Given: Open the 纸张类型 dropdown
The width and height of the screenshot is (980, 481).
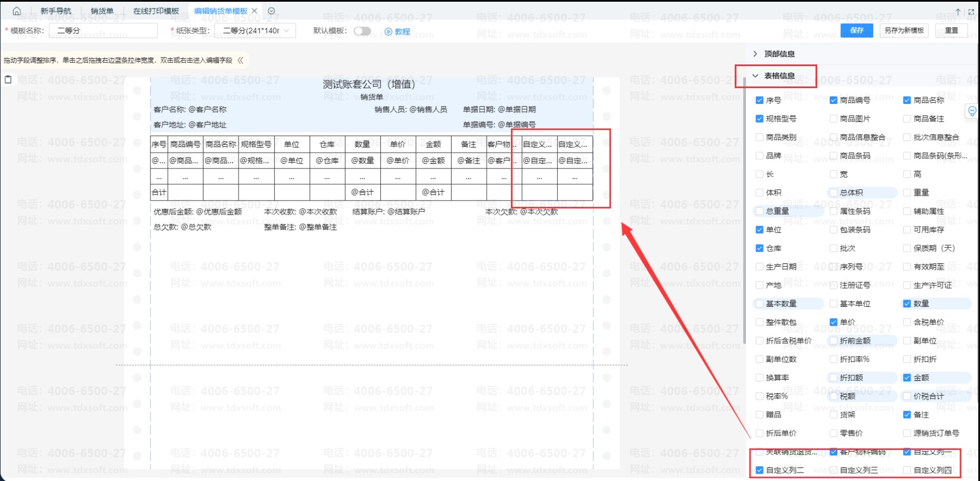Looking at the screenshot, I should tap(255, 31).
